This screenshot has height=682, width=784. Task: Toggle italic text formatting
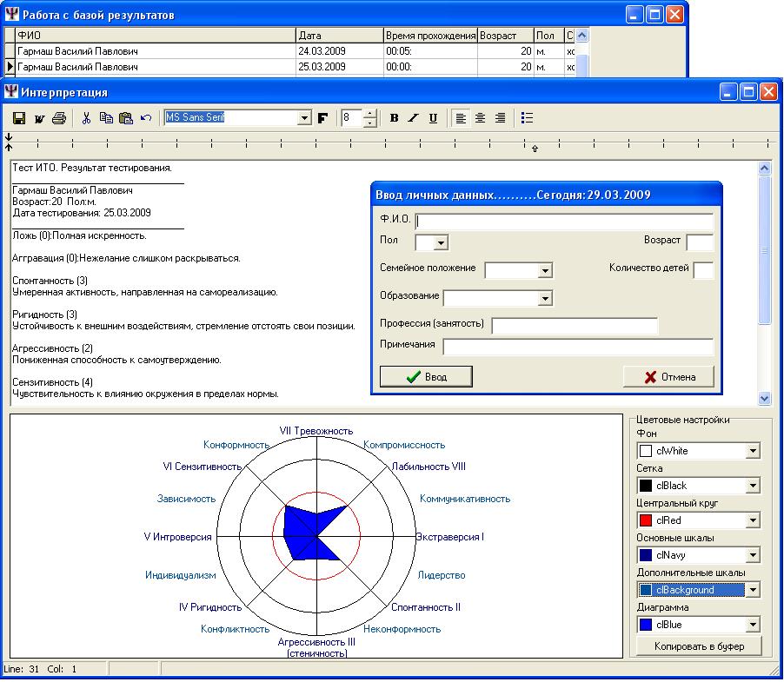[x=413, y=118]
